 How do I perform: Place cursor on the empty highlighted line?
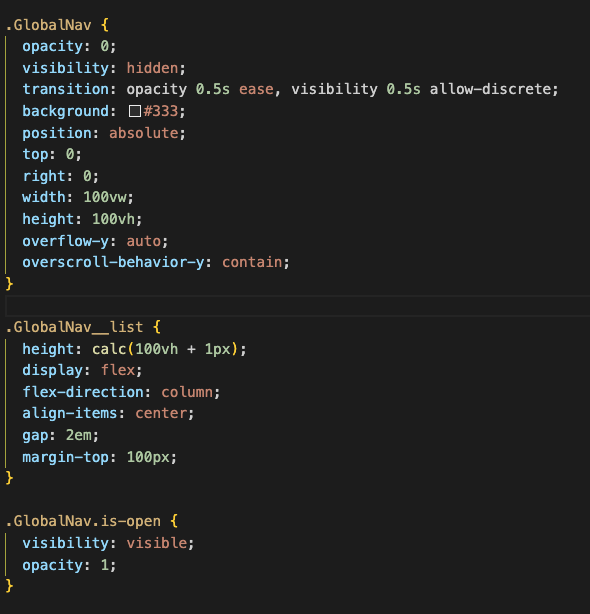tap(298, 306)
